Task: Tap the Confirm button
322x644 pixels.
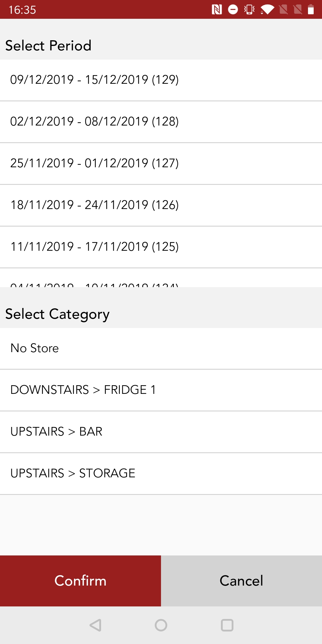Action: [x=80, y=580]
